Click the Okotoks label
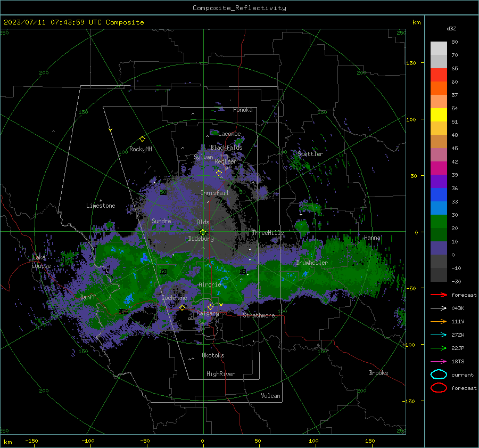Image resolution: width=479 pixels, height=448 pixels. pos(213,355)
